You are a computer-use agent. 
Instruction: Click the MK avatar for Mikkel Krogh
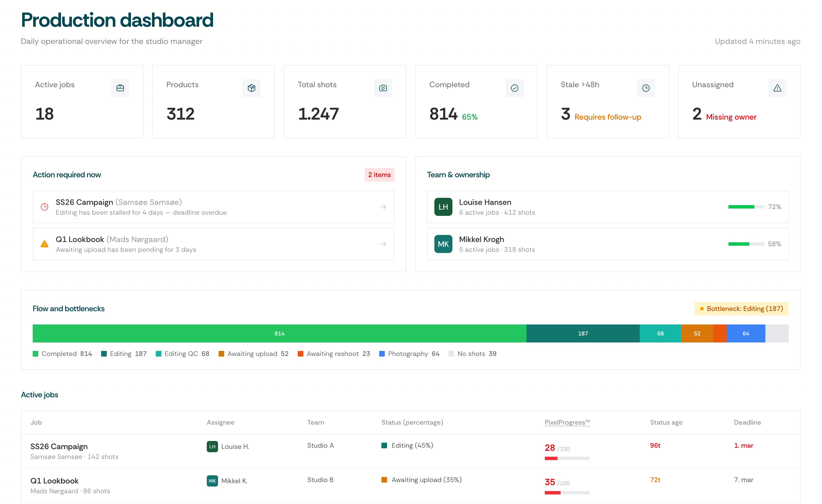(x=443, y=244)
